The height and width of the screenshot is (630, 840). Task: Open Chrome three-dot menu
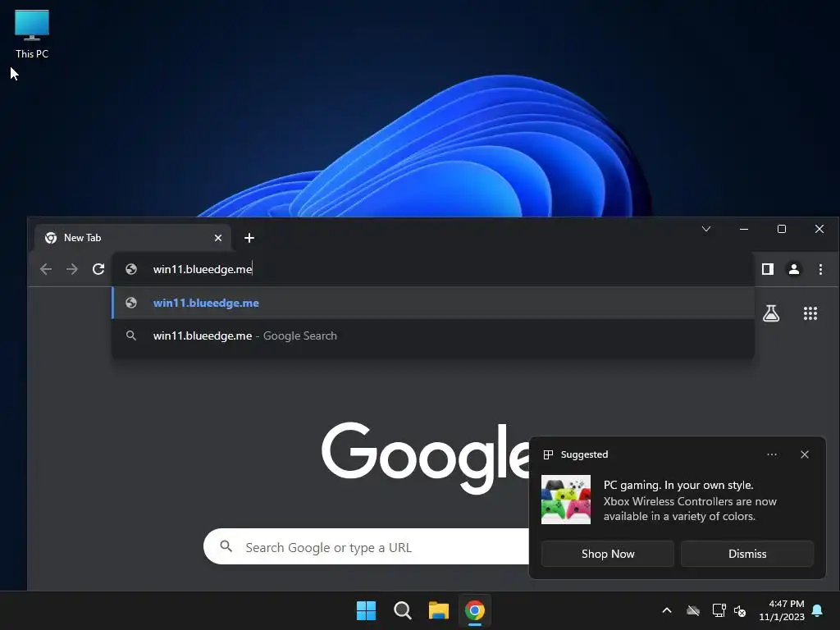[x=820, y=269]
